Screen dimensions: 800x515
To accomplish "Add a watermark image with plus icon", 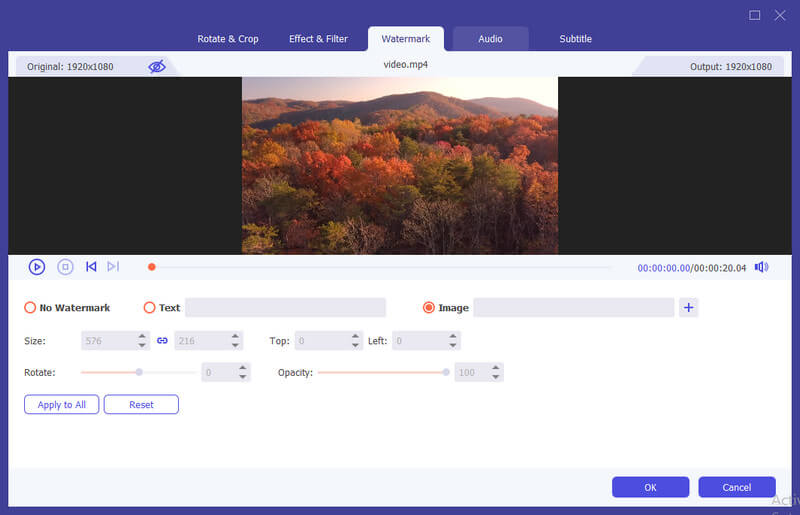I will (688, 307).
